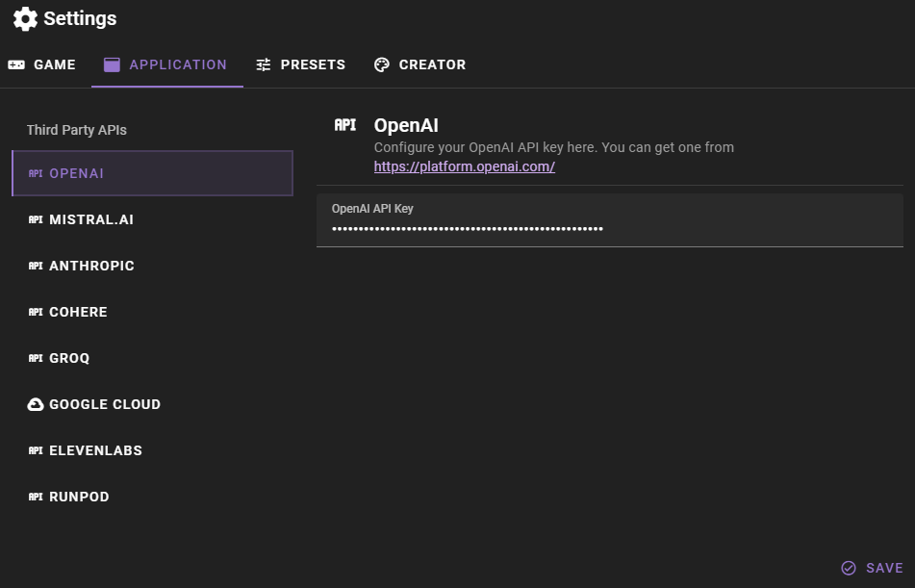Choose ElevenLabs in the sidebar
915x588 pixels.
95,450
